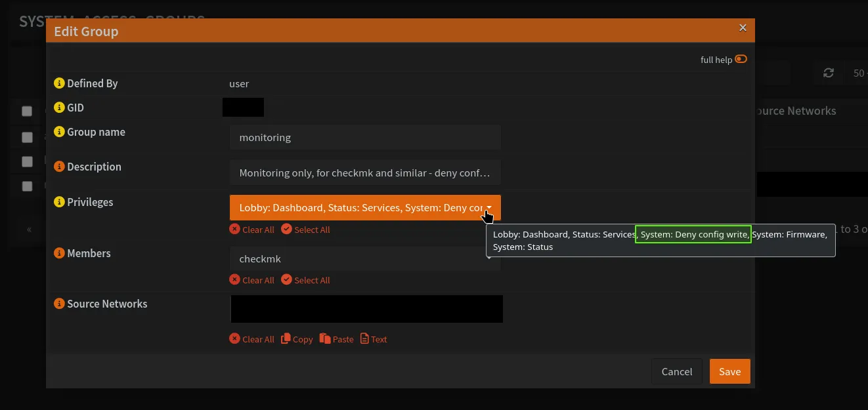Open the rows-per-page dropdown showing 50
The width and height of the screenshot is (868, 410).
(857, 73)
